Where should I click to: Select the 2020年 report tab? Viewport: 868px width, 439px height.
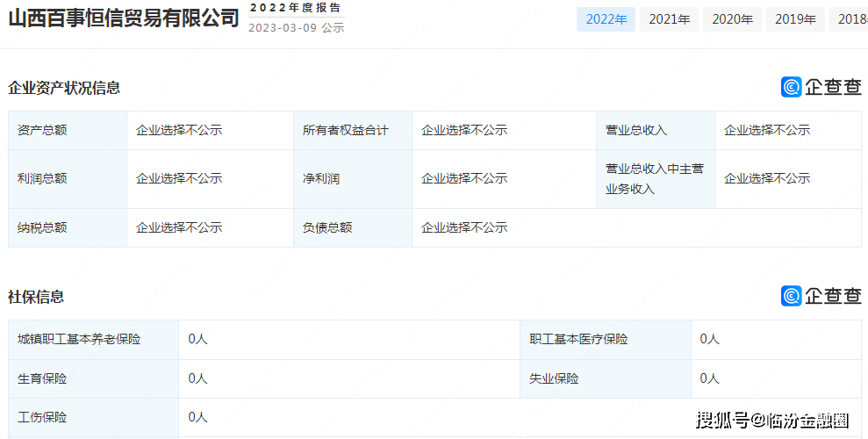click(732, 19)
